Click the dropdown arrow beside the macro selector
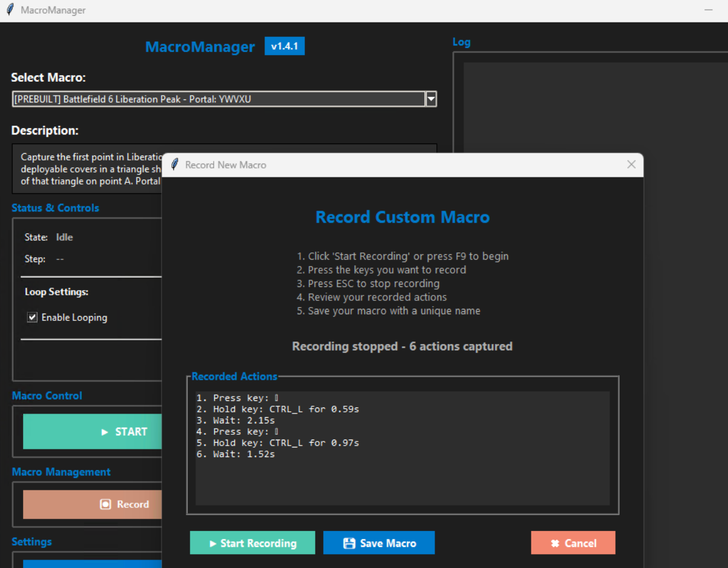Viewport: 728px width, 568px height. pyautogui.click(x=431, y=99)
